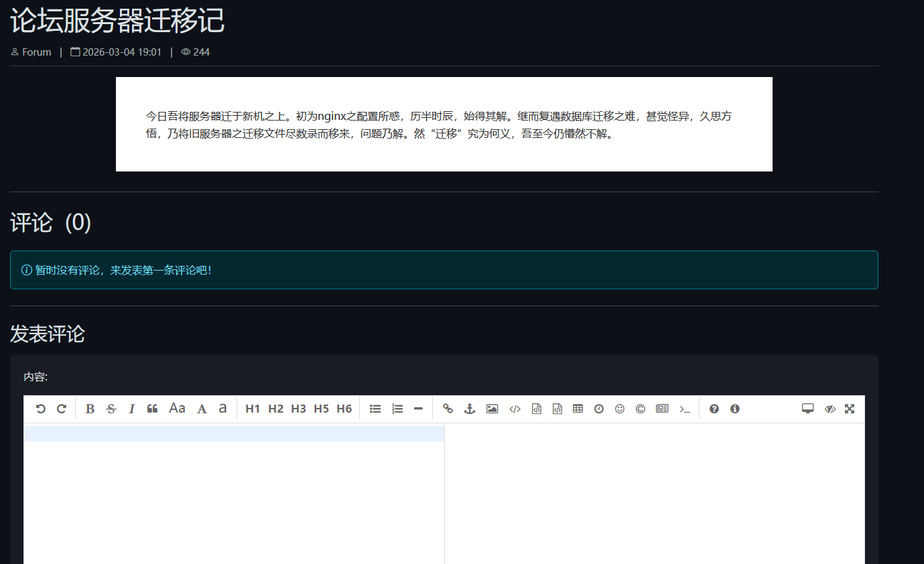Screen dimensions: 924x564
Task: Open the editor help dialog
Action: [x=714, y=409]
